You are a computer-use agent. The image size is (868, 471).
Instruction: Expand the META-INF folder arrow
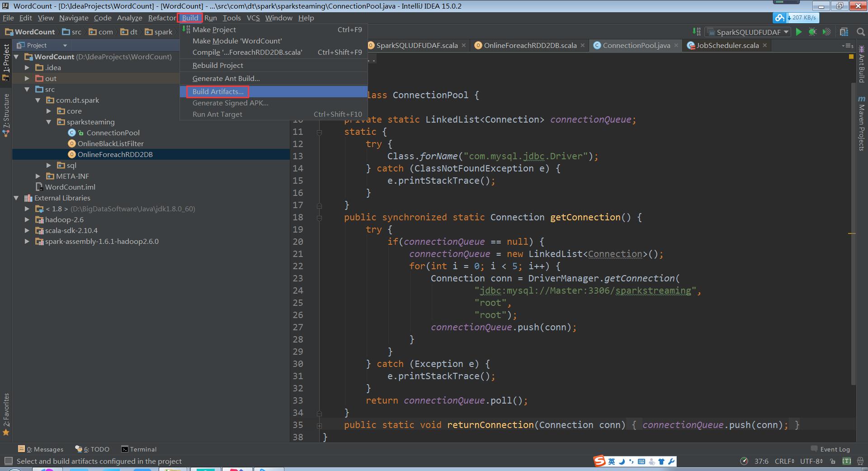coord(38,176)
